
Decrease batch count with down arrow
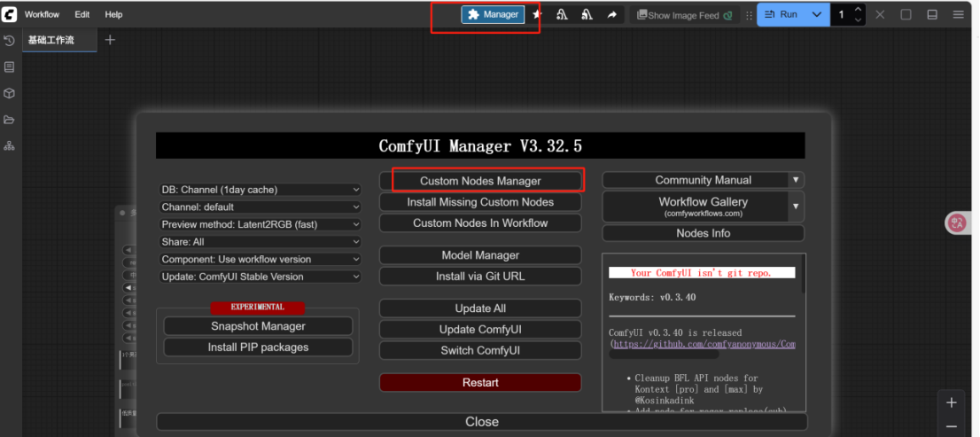[858, 20]
